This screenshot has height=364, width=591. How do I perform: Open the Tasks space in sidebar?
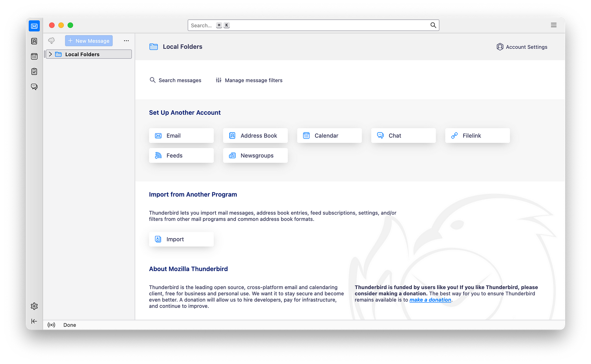(x=34, y=72)
